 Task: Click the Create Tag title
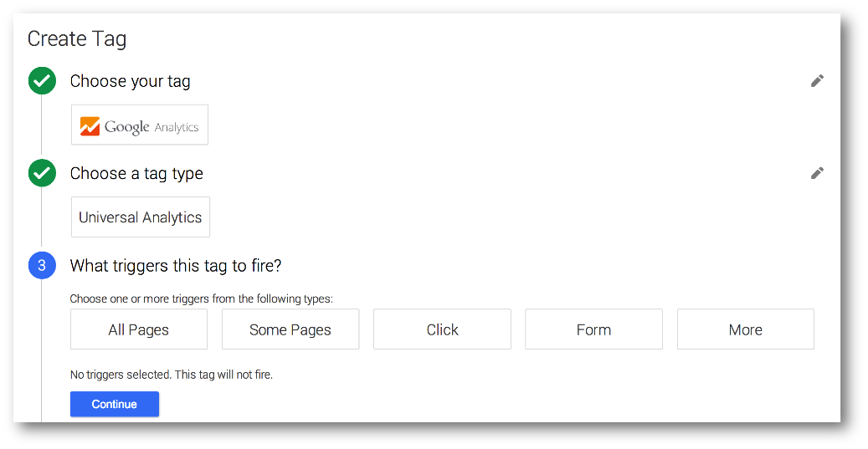(x=77, y=38)
